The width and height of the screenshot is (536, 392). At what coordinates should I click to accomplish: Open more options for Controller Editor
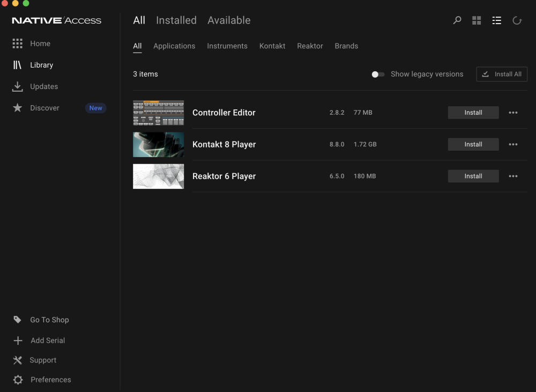tap(513, 113)
